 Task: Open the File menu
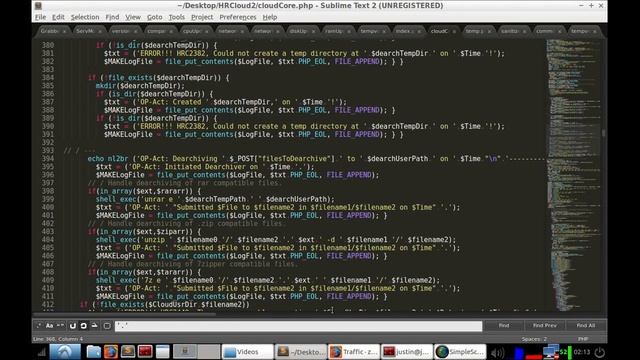(40, 17)
